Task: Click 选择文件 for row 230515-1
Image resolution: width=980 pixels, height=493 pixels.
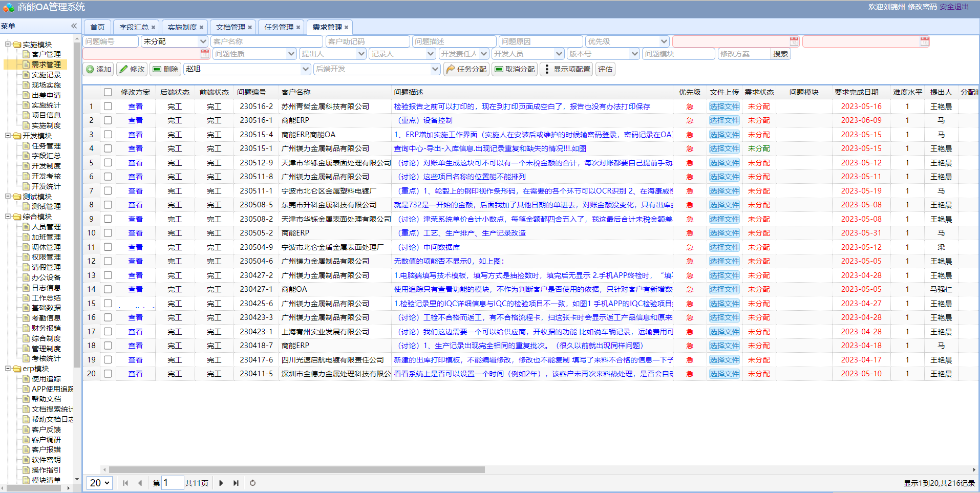Action: pos(724,148)
